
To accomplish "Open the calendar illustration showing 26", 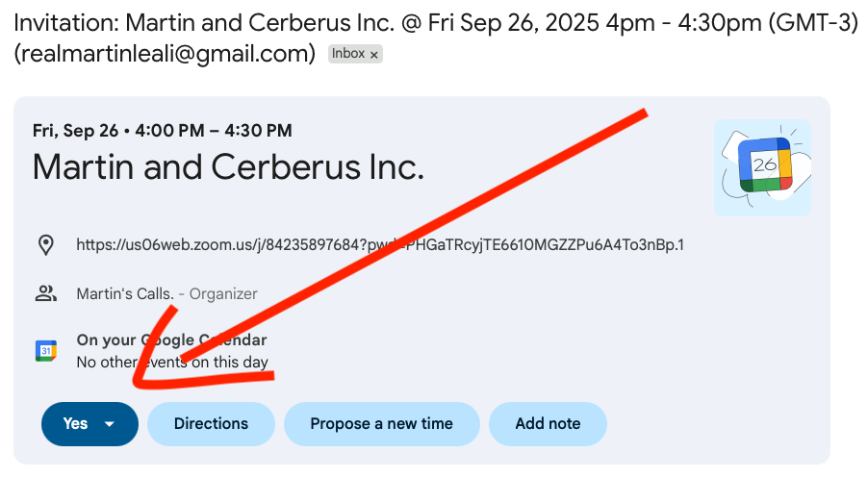I will point(763,167).
